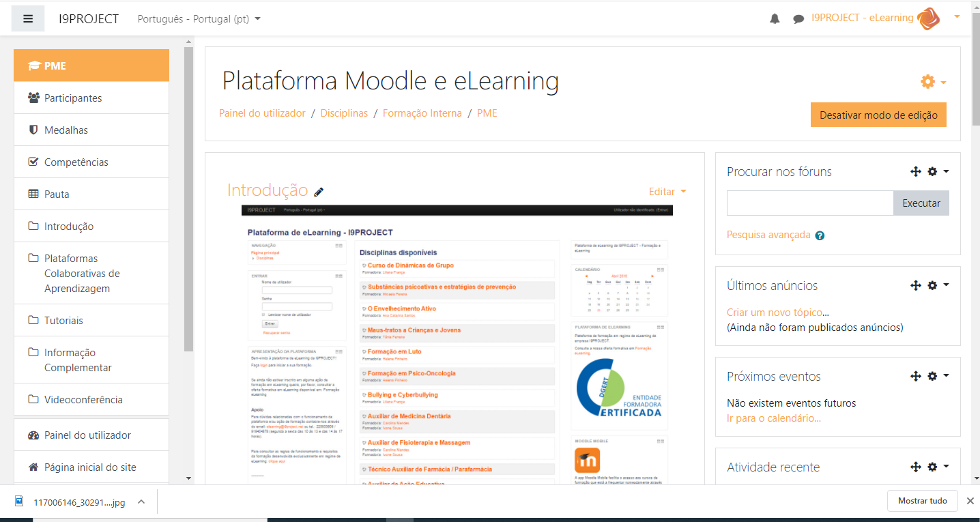Click the I9PROJECT site name in the navbar
This screenshot has width=980, height=522.
click(89, 19)
